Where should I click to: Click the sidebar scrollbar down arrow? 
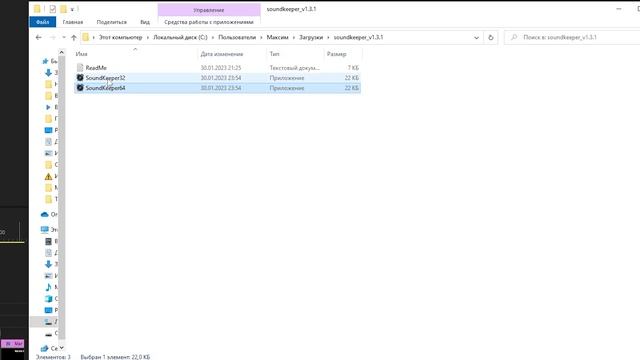click(62, 348)
